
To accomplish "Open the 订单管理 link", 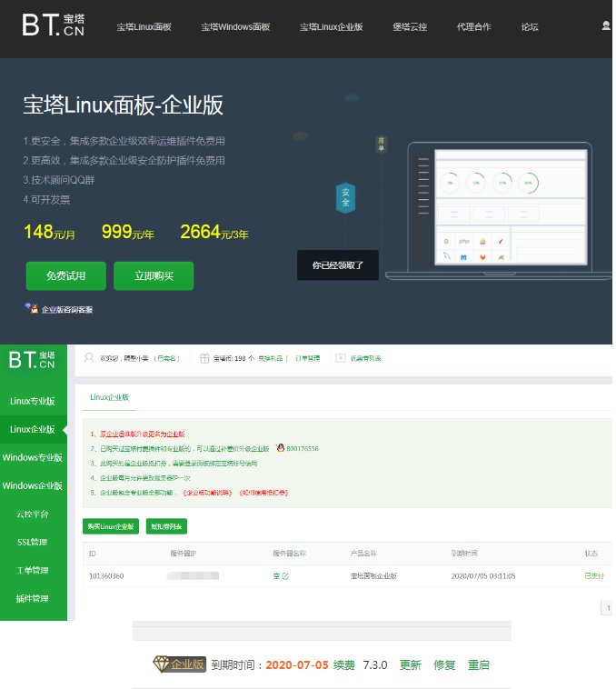I will click(307, 358).
